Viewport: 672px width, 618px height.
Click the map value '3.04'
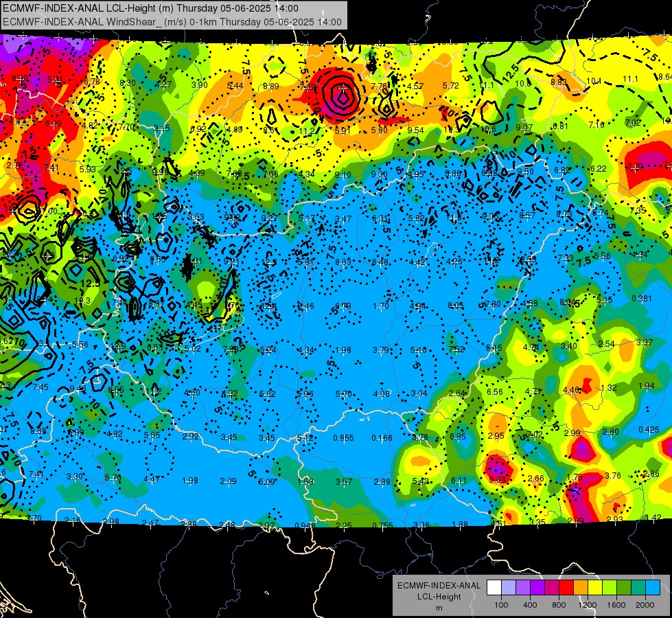point(419,393)
